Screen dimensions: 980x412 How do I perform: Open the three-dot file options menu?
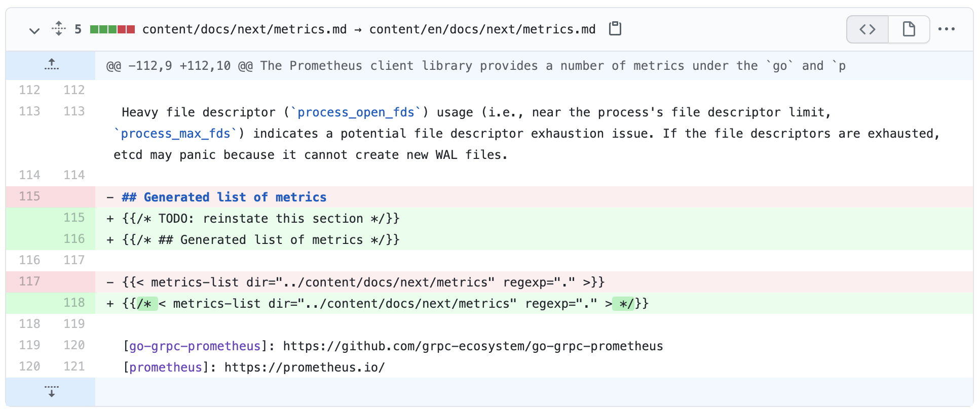tap(947, 29)
